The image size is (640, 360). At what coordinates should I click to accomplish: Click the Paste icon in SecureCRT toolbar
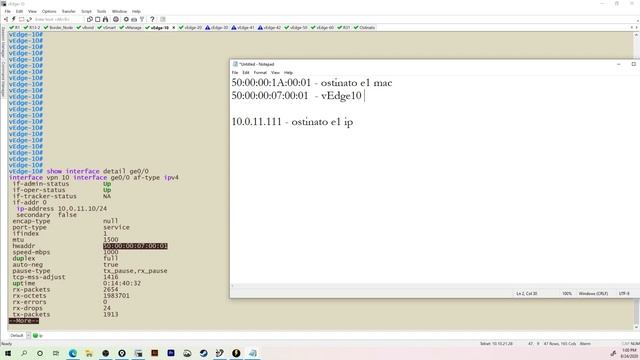coord(98,19)
